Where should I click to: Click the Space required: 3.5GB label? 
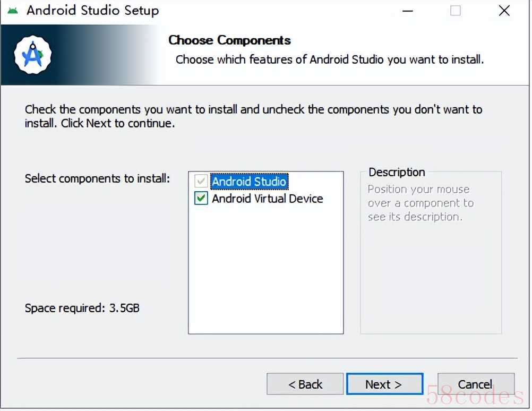click(x=82, y=308)
